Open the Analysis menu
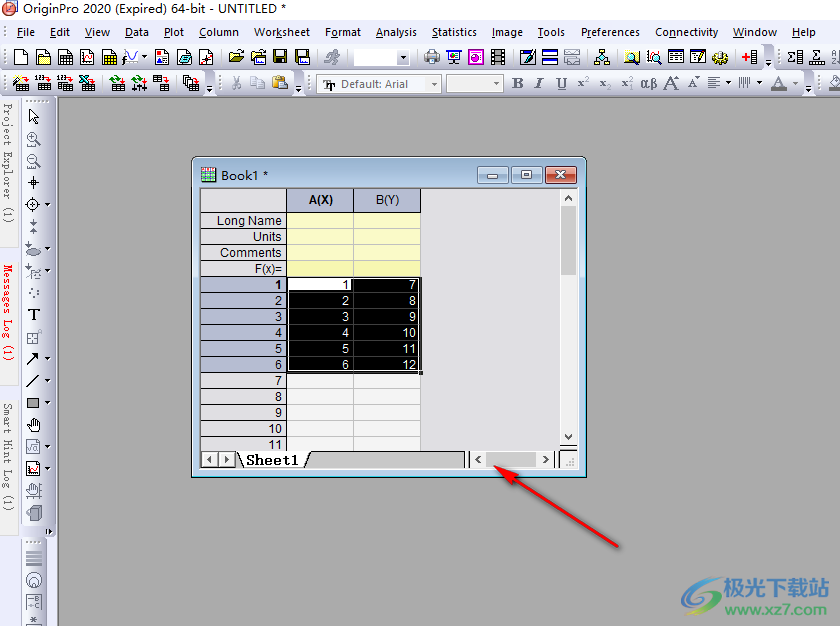Viewport: 840px width, 626px height. 396,32
